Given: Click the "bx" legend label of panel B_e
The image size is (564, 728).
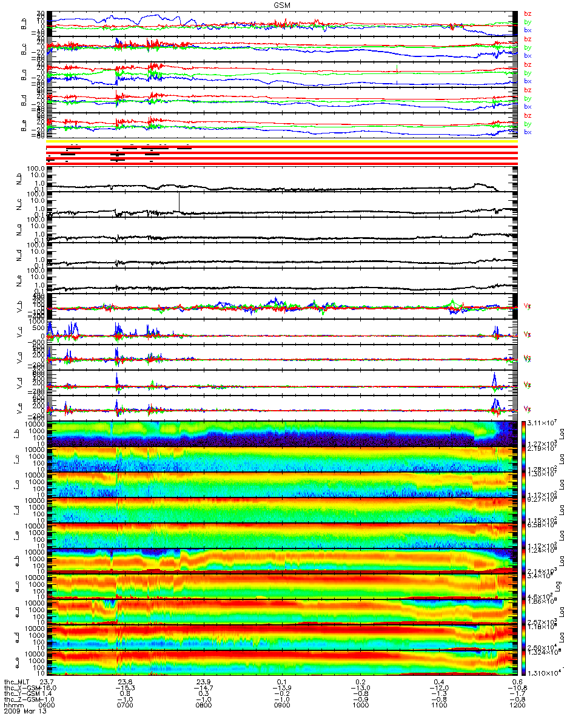Looking at the screenshot, I should 528,132.
